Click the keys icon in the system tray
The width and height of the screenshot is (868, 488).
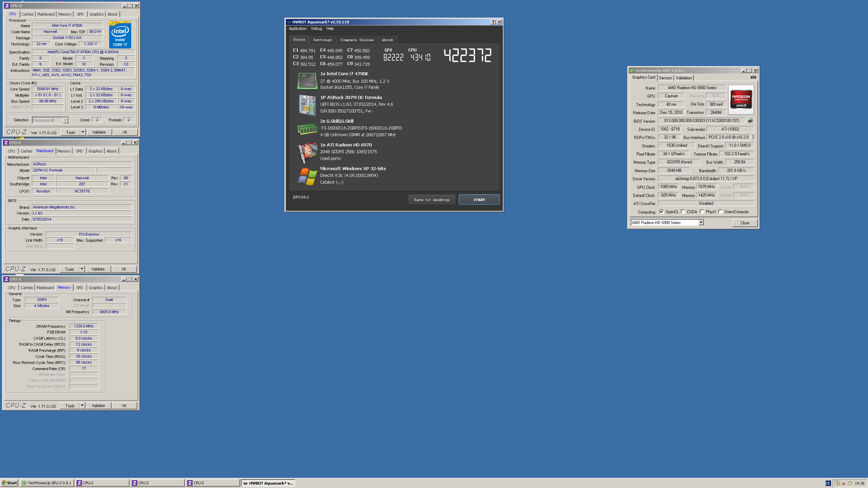(x=837, y=483)
